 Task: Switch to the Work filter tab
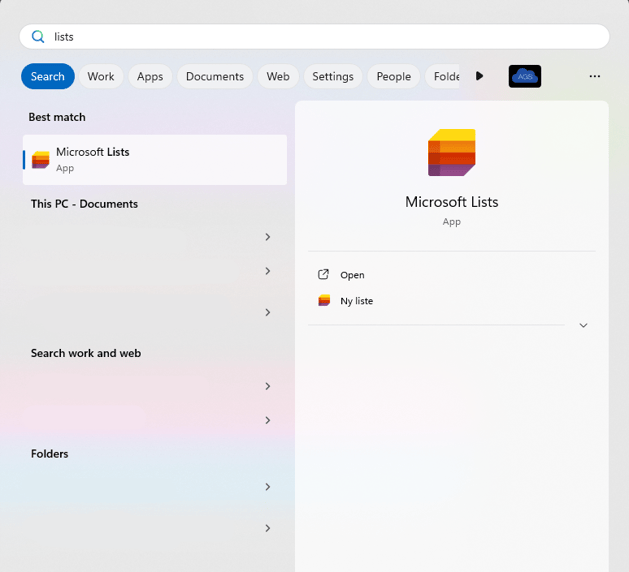101,76
